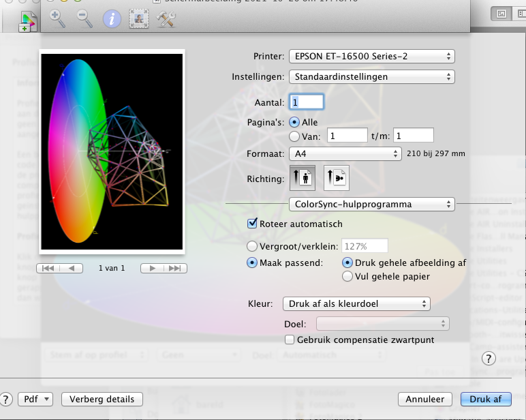This screenshot has height=420, width=526.
Task: Open the blue info icon
Action: (x=112, y=18)
